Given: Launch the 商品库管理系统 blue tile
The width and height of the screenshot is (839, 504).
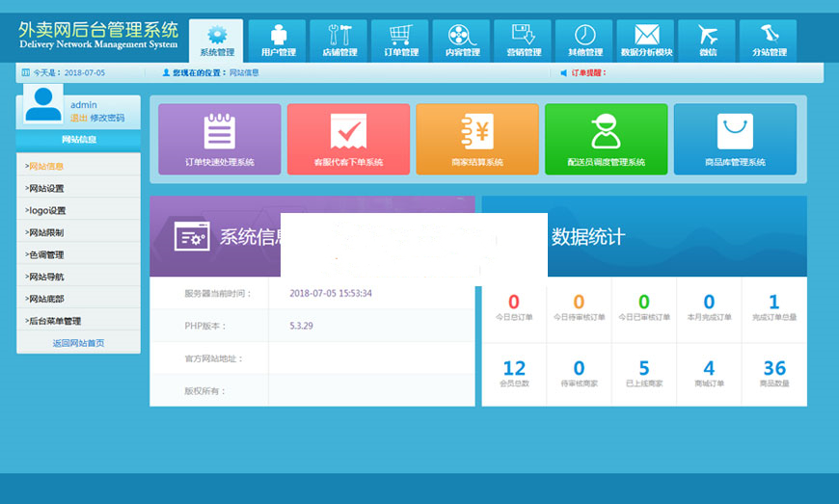Looking at the screenshot, I should [x=735, y=140].
